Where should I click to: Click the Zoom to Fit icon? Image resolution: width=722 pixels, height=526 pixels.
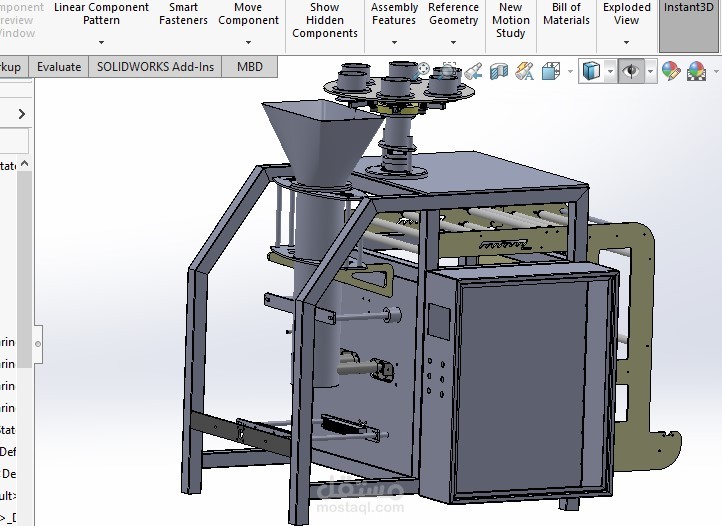(x=422, y=71)
